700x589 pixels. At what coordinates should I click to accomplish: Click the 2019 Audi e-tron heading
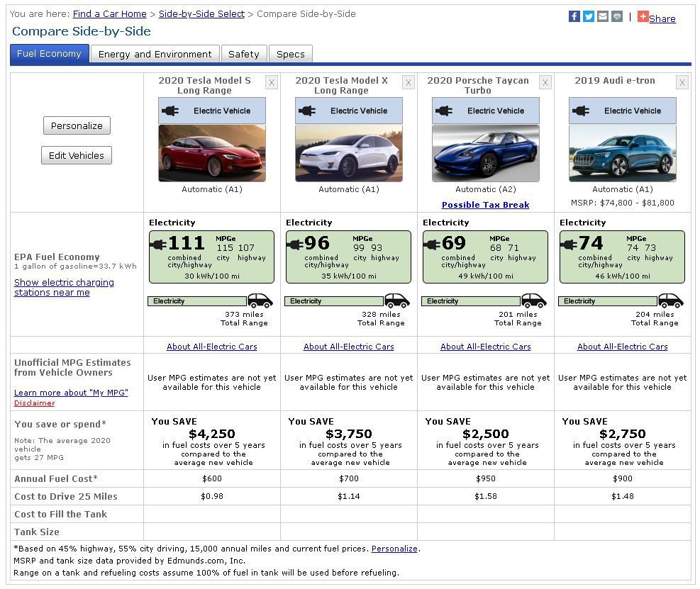tap(615, 81)
